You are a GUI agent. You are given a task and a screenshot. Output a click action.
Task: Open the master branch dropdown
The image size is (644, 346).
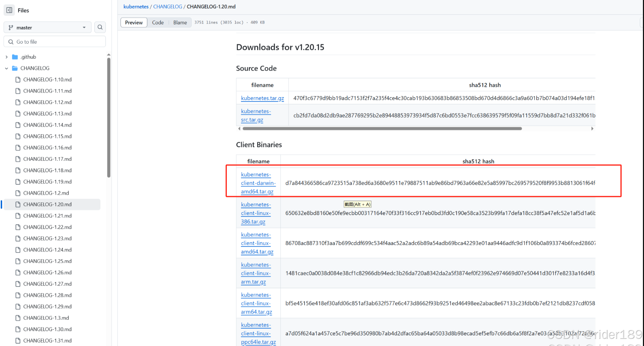tap(48, 27)
